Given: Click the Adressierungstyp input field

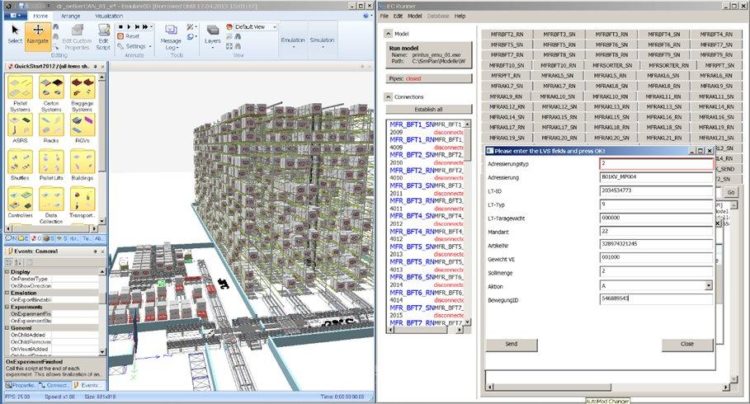Looking at the screenshot, I should pyautogui.click(x=656, y=164).
